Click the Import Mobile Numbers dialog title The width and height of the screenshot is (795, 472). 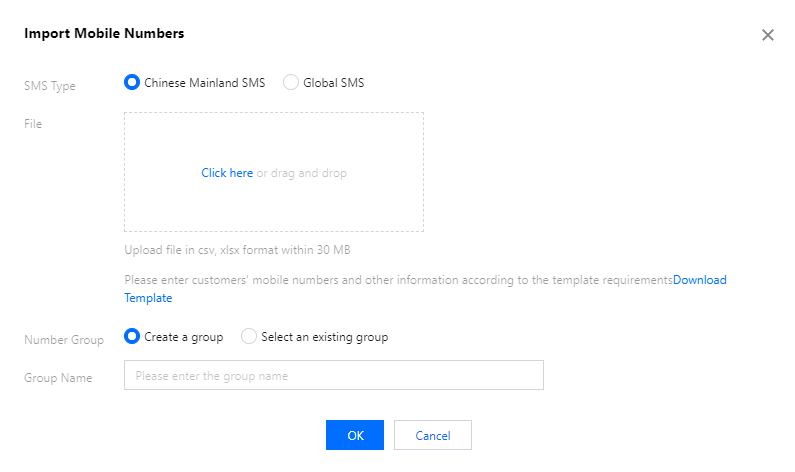point(104,34)
